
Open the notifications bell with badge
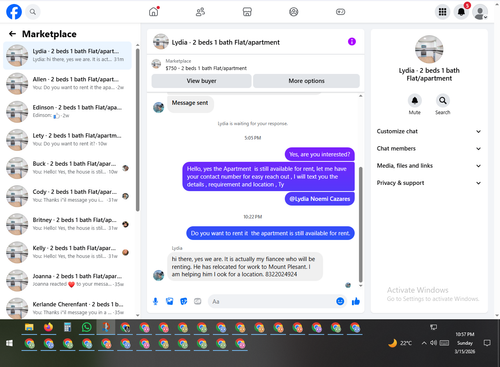pos(461,12)
